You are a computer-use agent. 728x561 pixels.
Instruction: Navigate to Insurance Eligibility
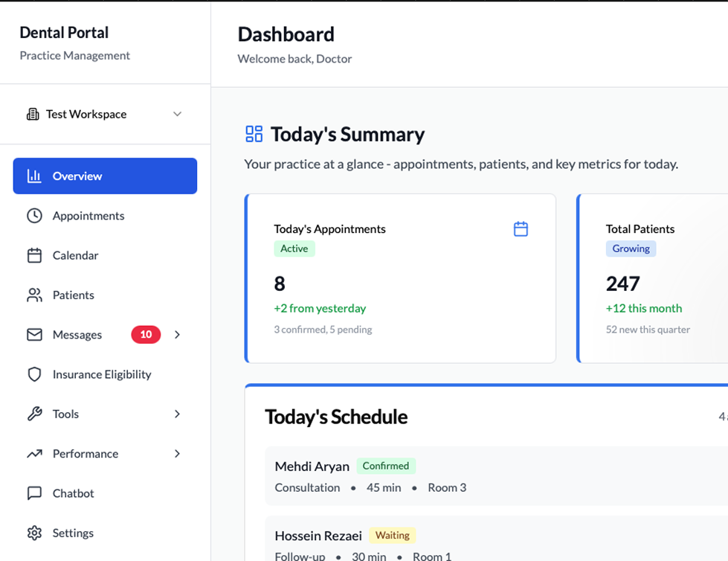tap(102, 374)
